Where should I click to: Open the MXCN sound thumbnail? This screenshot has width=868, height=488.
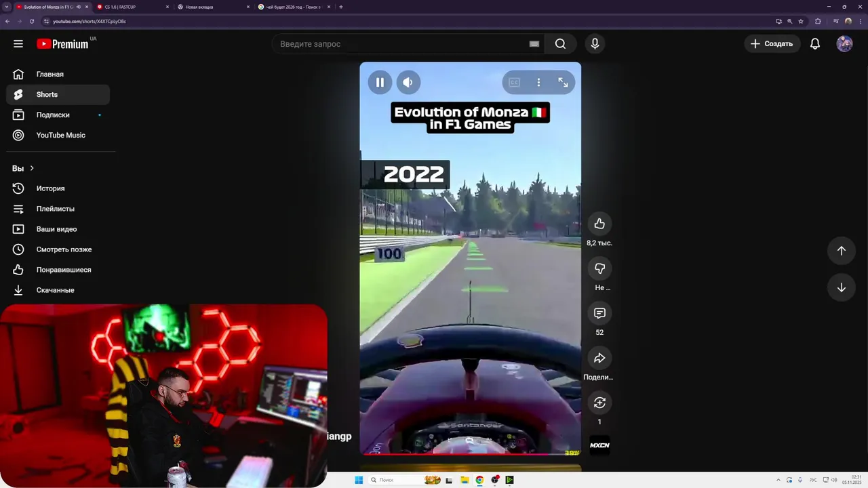click(x=599, y=445)
